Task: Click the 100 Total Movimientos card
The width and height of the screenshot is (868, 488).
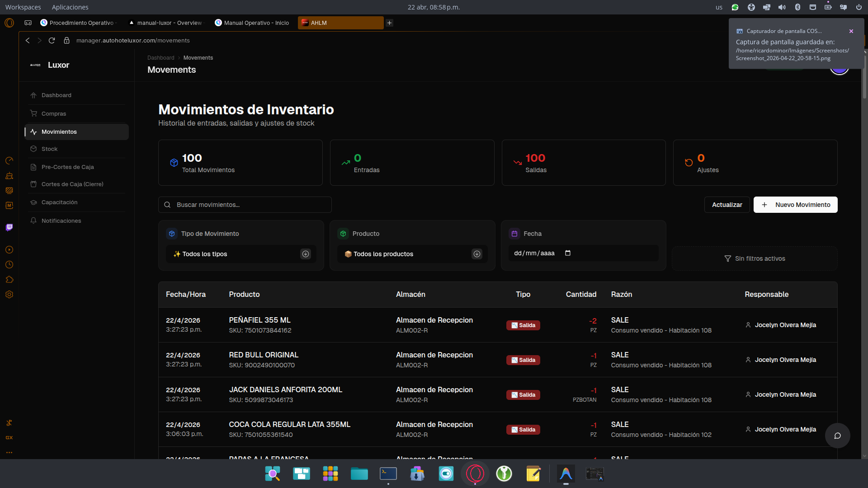Action: 241,163
